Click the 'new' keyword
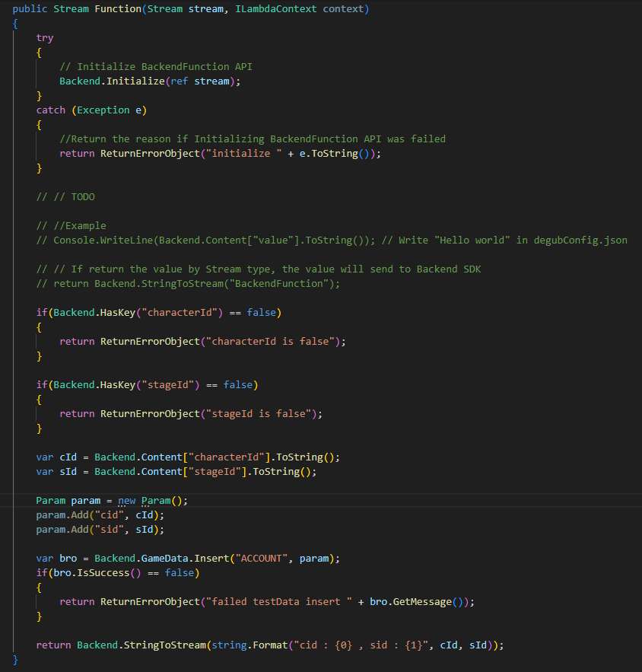 click(127, 501)
